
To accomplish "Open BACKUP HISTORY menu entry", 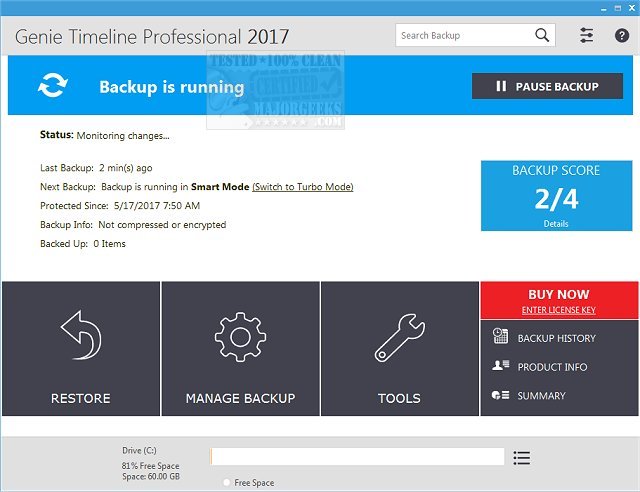I will [557, 338].
